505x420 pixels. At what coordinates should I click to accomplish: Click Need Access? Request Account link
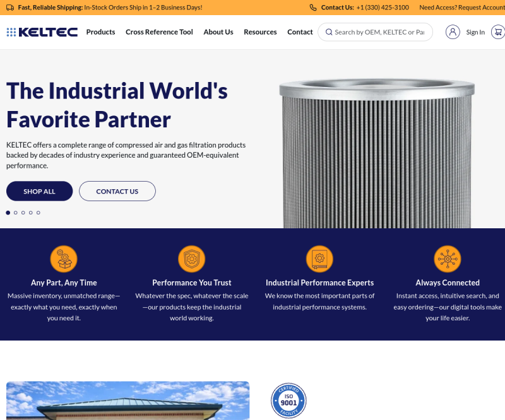coord(462,8)
